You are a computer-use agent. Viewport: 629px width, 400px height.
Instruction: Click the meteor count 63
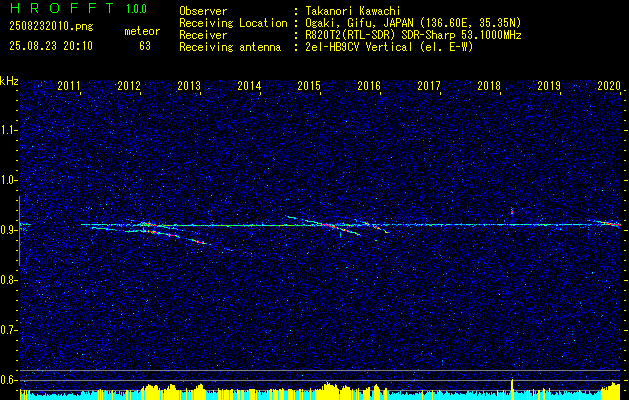point(145,46)
